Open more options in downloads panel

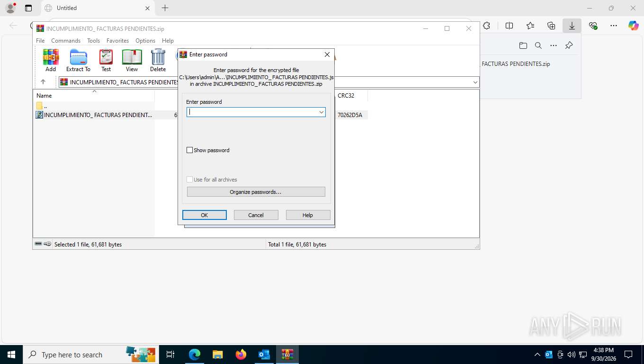[x=554, y=45]
